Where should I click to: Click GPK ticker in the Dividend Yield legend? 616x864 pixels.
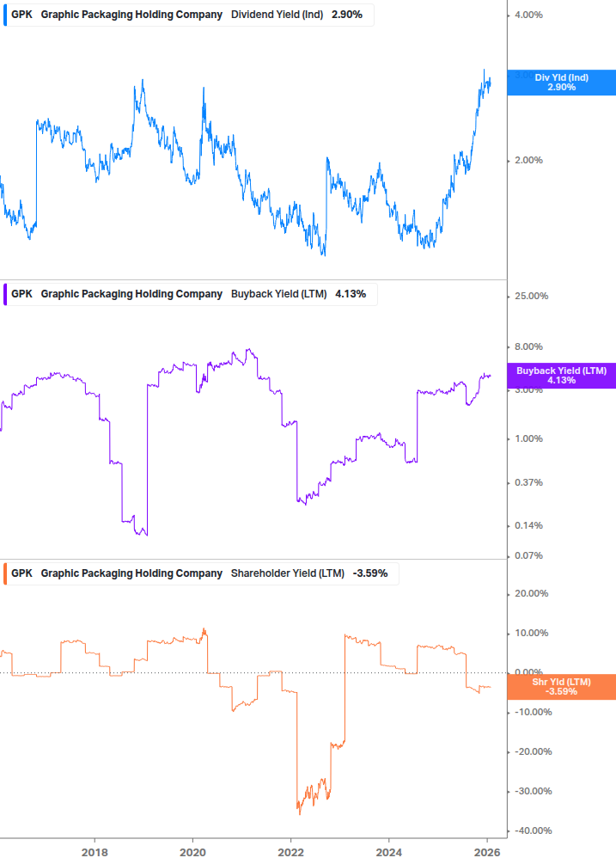tap(22, 15)
